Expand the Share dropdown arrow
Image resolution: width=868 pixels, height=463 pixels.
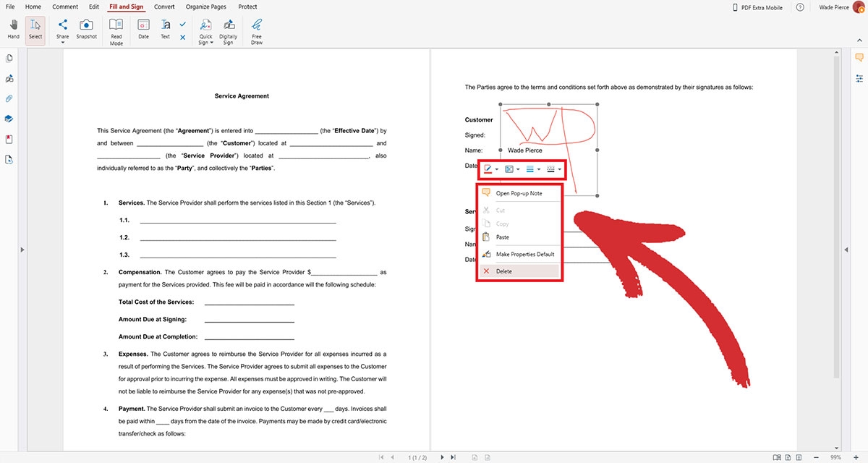[63, 43]
